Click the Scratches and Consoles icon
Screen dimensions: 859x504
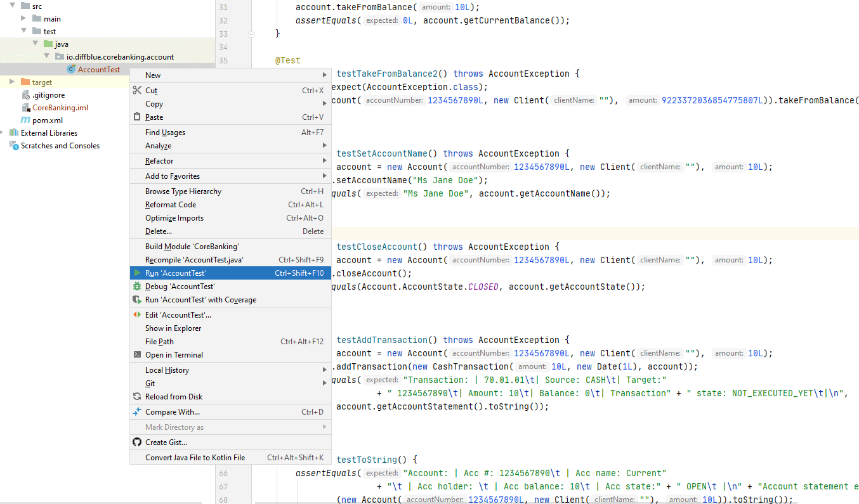14,146
